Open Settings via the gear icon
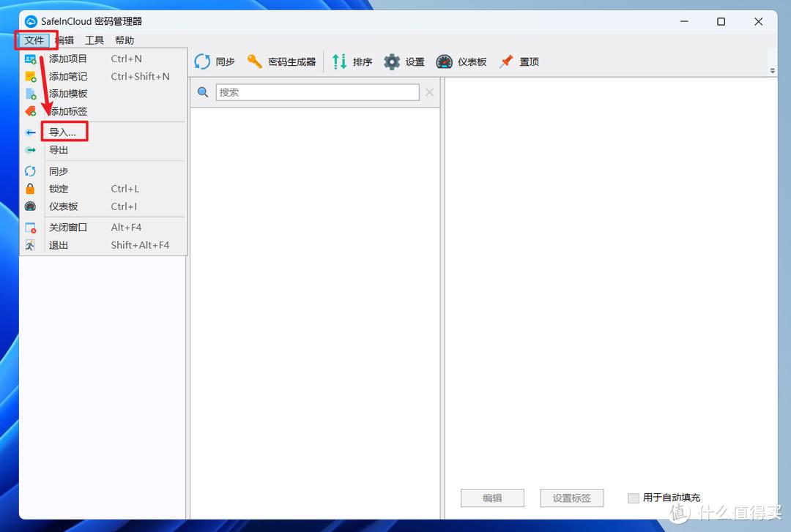This screenshot has width=791, height=532. pos(393,62)
